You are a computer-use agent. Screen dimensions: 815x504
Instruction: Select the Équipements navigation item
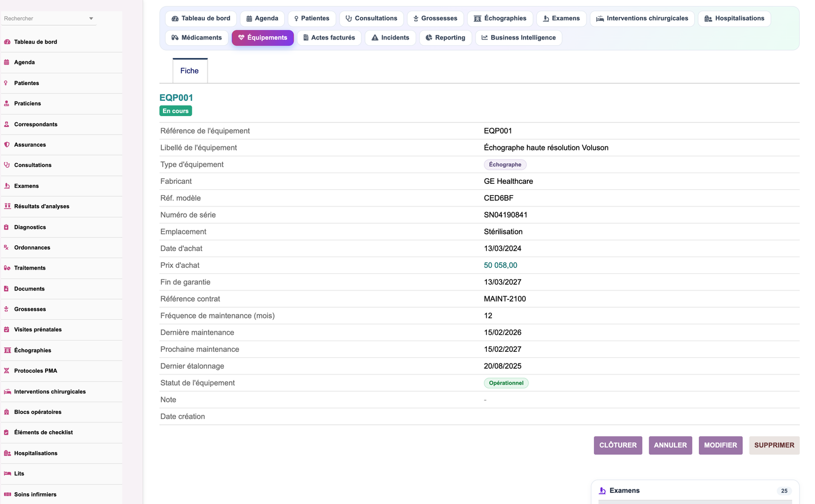[x=263, y=38]
